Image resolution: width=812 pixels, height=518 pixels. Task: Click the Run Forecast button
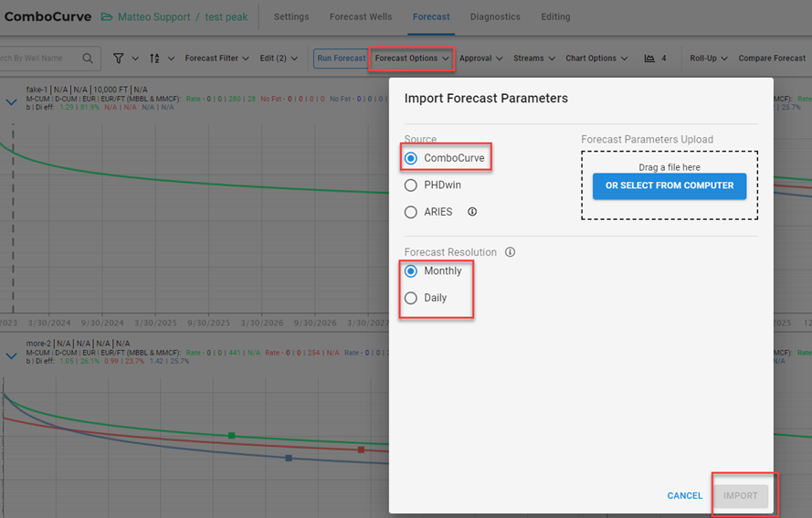coord(341,58)
